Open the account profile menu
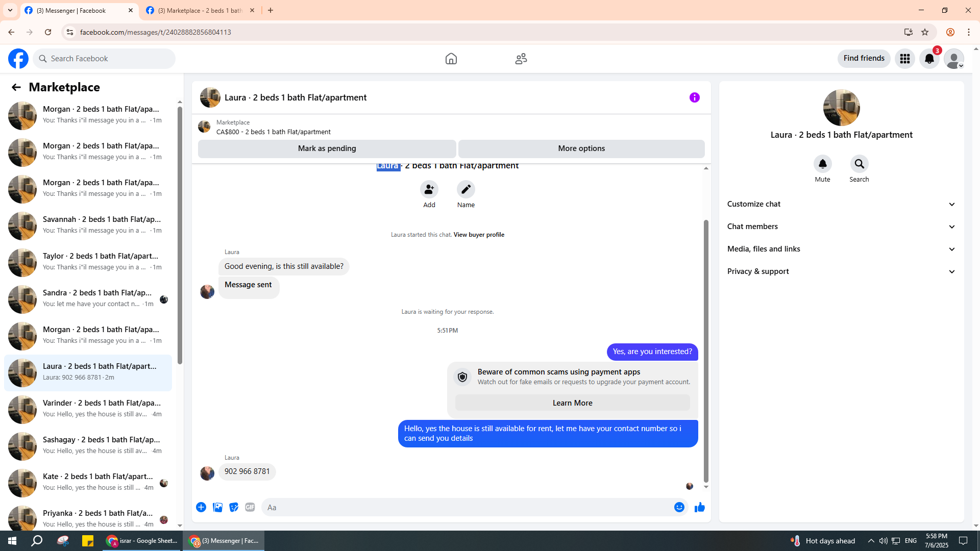Image resolution: width=980 pixels, height=551 pixels. tap(954, 59)
